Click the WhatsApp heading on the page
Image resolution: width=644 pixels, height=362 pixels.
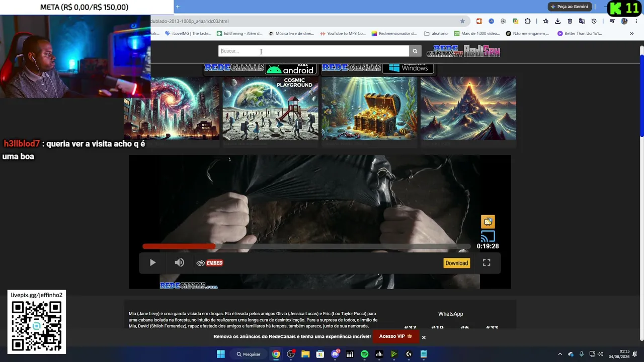[x=450, y=314]
